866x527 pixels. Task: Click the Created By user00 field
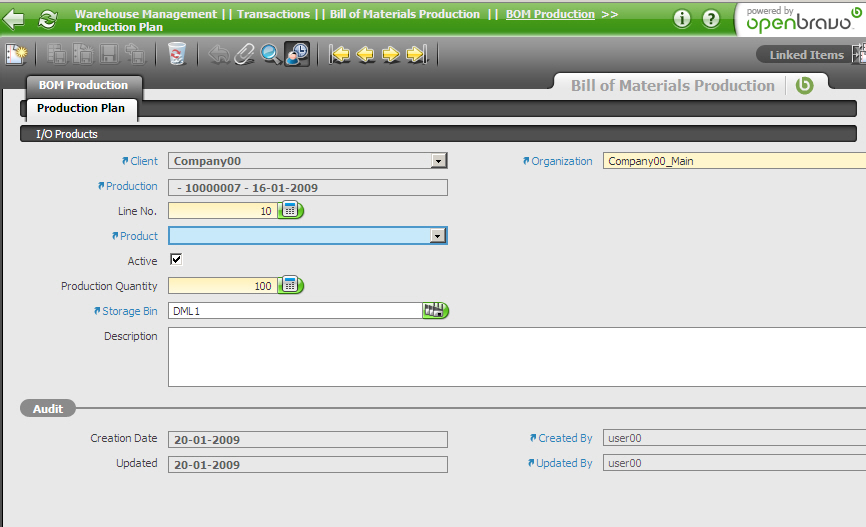tap(735, 438)
